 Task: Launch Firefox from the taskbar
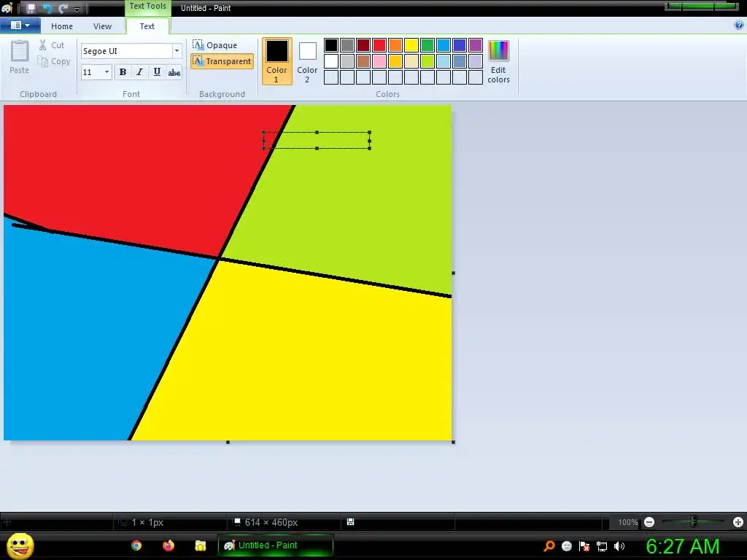(169, 545)
